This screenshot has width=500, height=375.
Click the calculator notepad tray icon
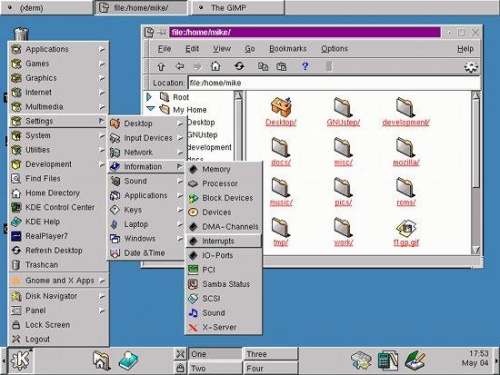387,360
